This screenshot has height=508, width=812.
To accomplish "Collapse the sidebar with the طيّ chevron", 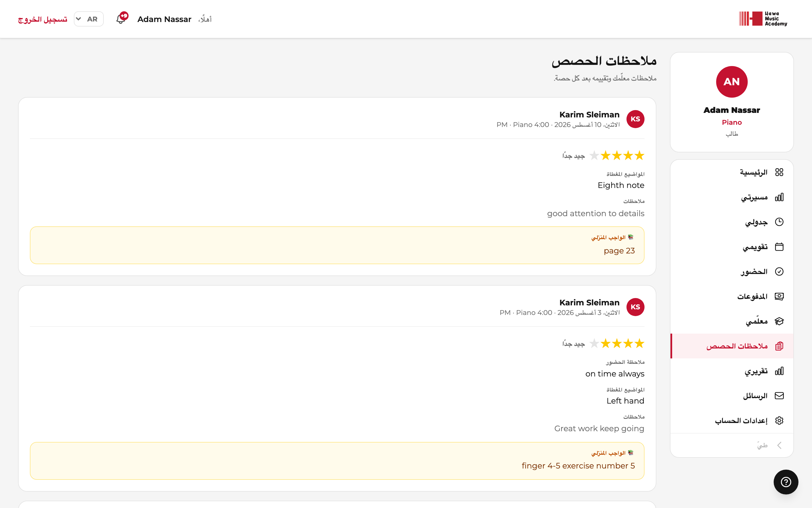I will [x=779, y=445].
